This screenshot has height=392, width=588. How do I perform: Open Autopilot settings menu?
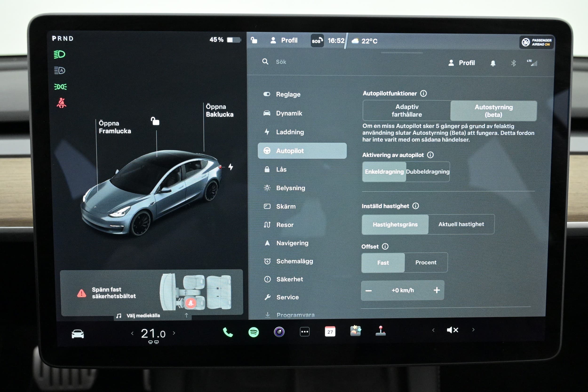302,151
